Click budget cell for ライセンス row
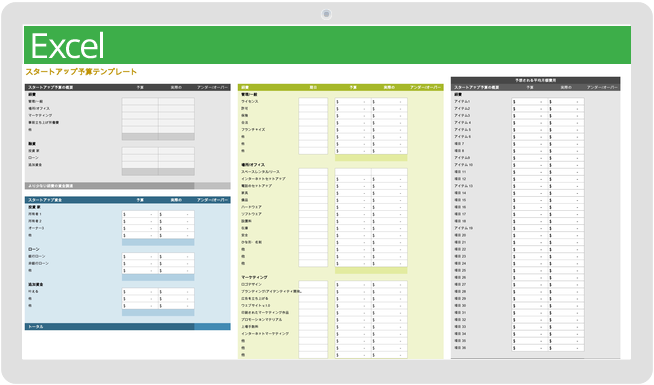This screenshot has width=654, height=385. coord(353,102)
